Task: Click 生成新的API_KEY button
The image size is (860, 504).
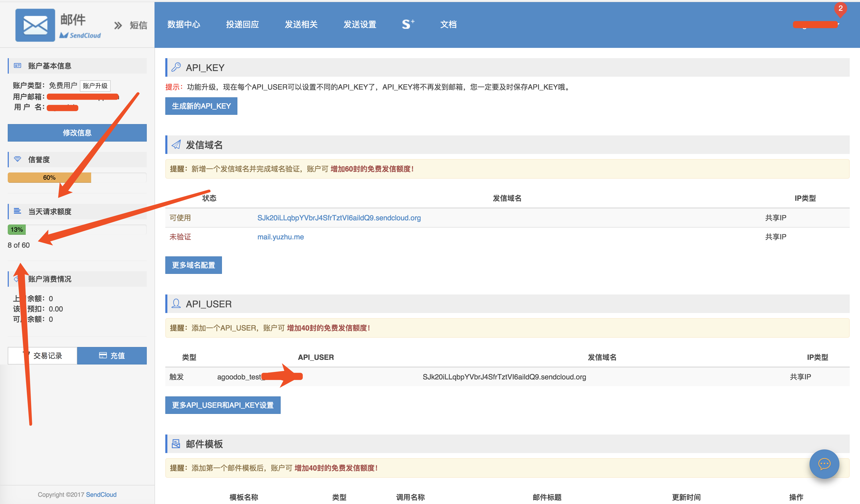Action: point(201,106)
